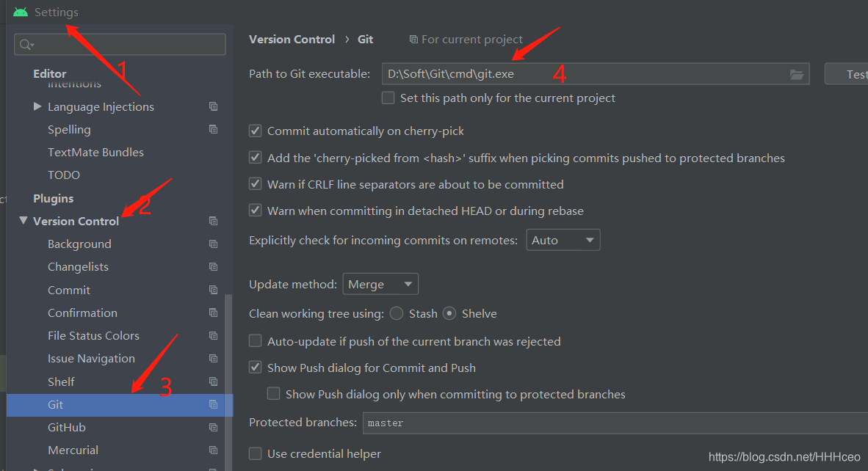Click the project-level settings icon next to Git
The image size is (868, 471).
(x=213, y=404)
